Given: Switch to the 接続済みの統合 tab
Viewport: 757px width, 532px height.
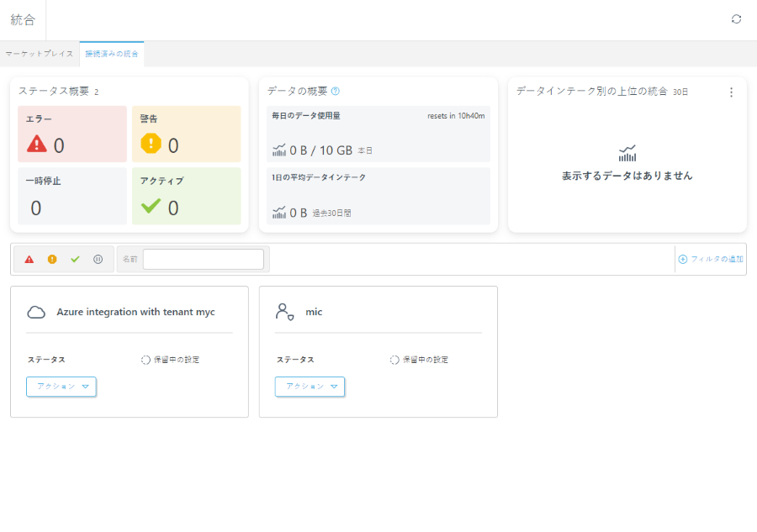Looking at the screenshot, I should pos(112,54).
